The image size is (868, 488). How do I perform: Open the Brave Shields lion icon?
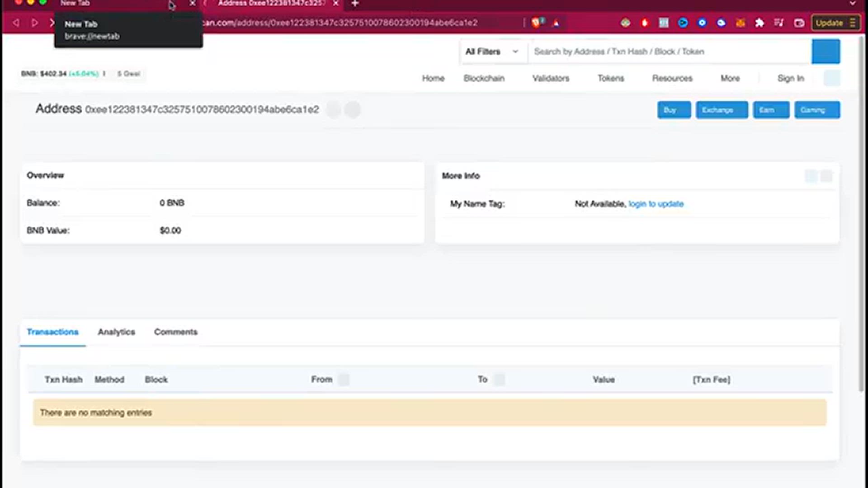coord(537,23)
